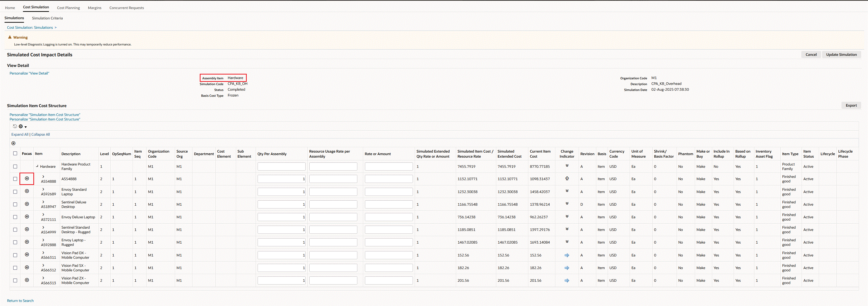The height and width of the screenshot is (306, 868).
Task: Click the reset table icon above Expand All
Action: [x=15, y=126]
